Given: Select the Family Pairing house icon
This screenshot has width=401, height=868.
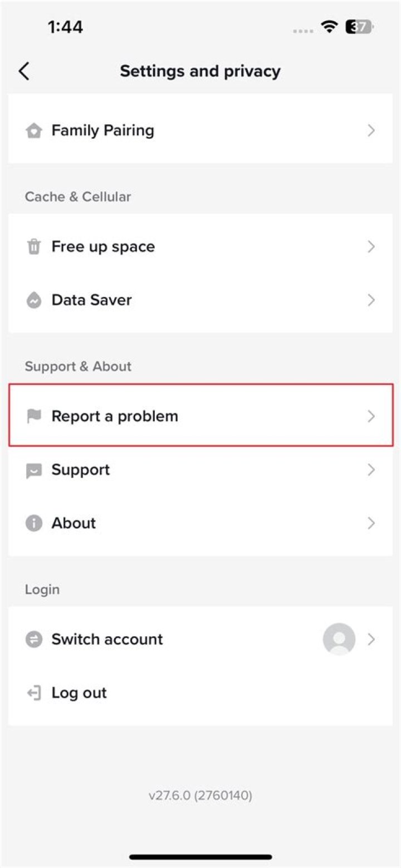Looking at the screenshot, I should point(35,130).
